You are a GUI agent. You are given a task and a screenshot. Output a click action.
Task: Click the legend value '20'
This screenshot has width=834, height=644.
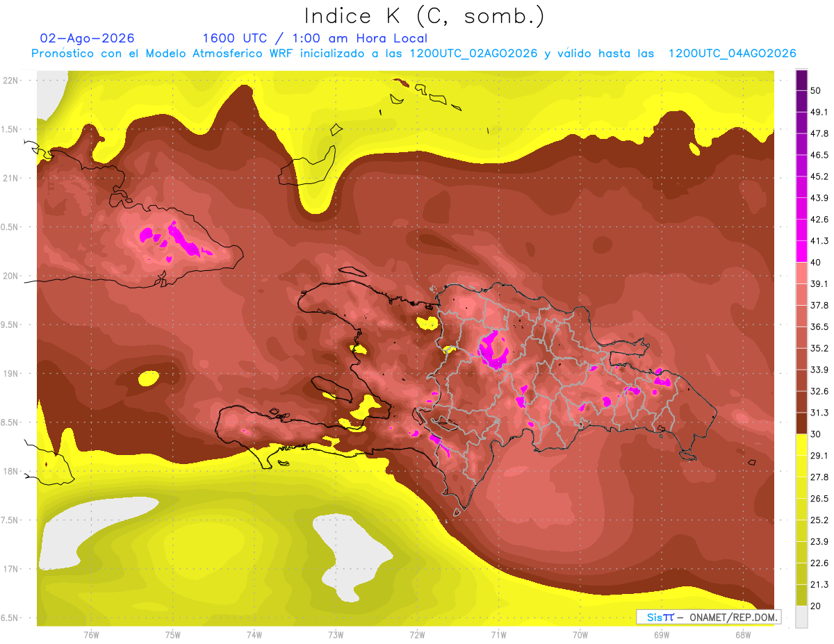817,606
